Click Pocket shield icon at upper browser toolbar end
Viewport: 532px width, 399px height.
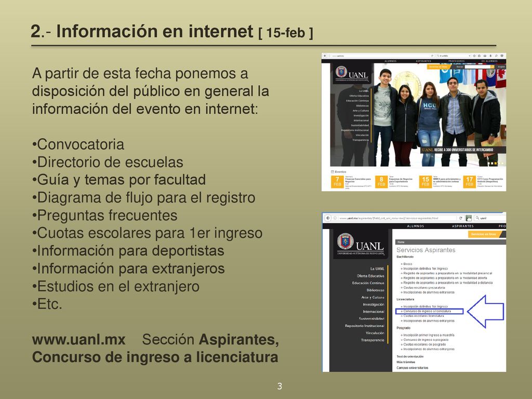(502, 56)
